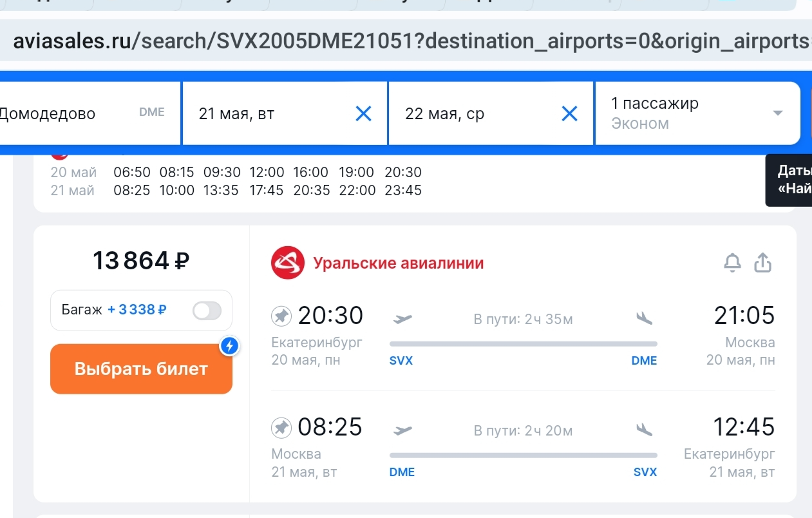Image resolution: width=812 pixels, height=518 pixels.
Task: Pin the 08:25 return flight
Action: tap(281, 428)
